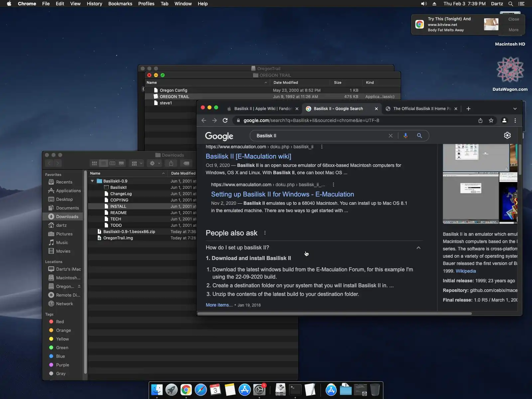Open the Profiles menu in menu bar
Screen dimensions: 532x399
pos(146,4)
